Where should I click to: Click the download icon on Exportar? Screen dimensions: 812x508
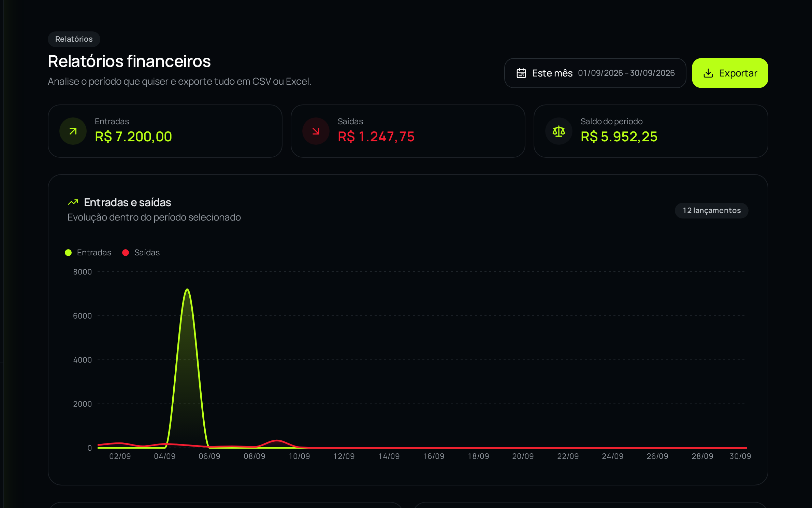pos(708,73)
